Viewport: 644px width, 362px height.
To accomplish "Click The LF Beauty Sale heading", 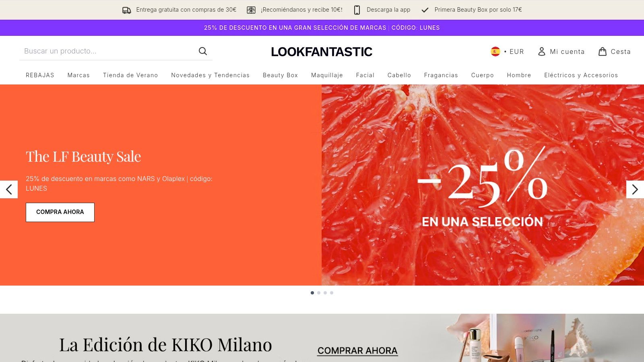I will click(83, 156).
